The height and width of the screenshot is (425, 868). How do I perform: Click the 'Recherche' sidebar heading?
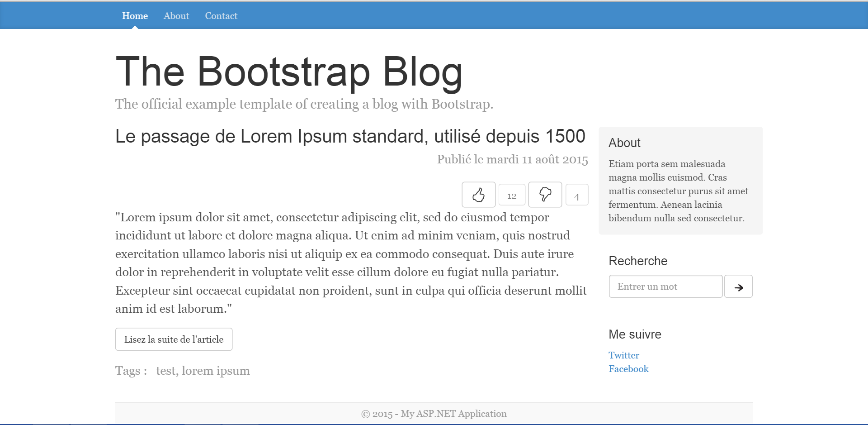point(638,261)
